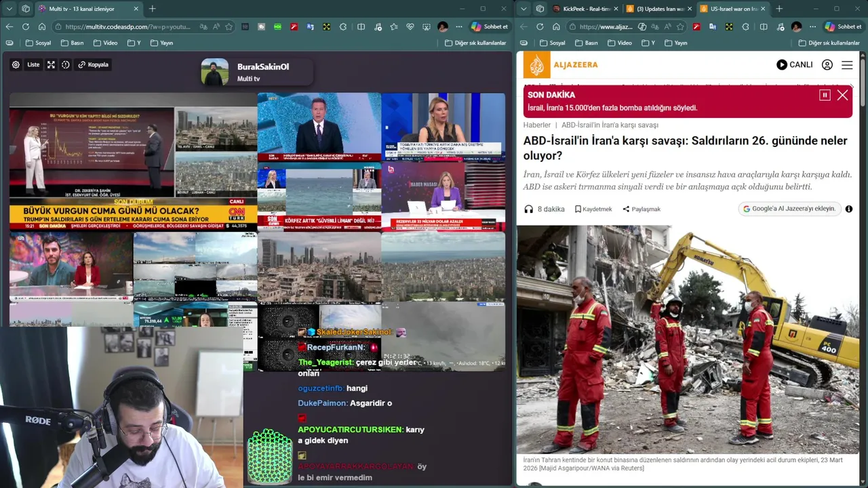Open the Al Jazeera hamburger menu

pos(847,65)
